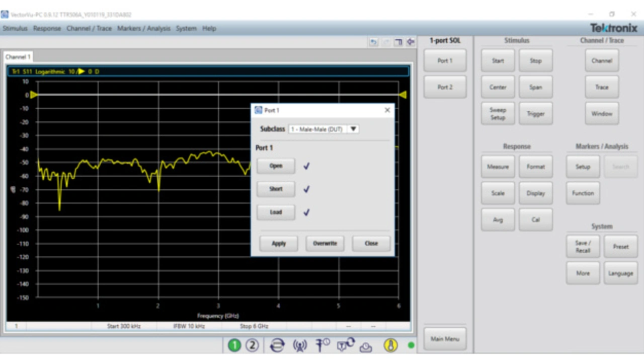The width and height of the screenshot is (644, 363).
Task: Click the sweep cycle arrows status icon
Action: [277, 345]
